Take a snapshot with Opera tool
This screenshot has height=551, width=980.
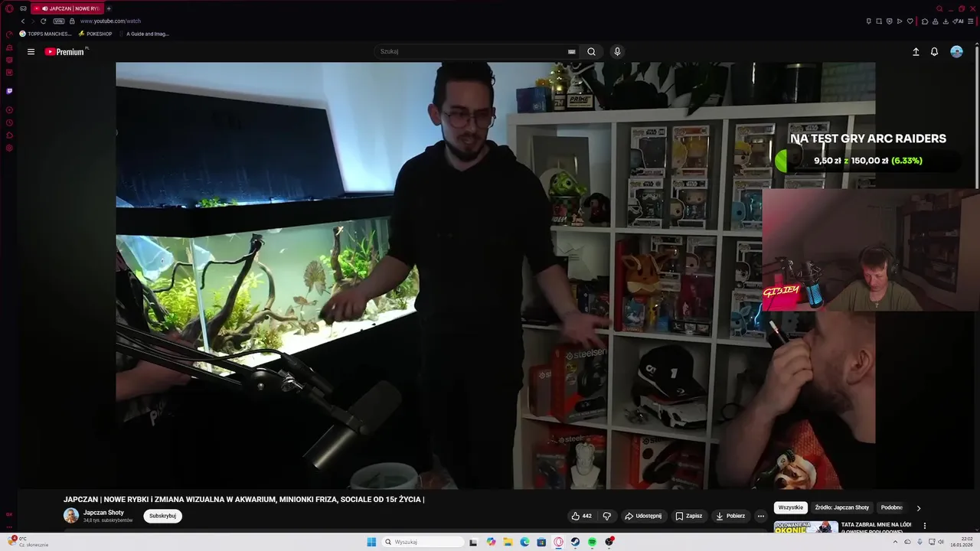point(879,21)
